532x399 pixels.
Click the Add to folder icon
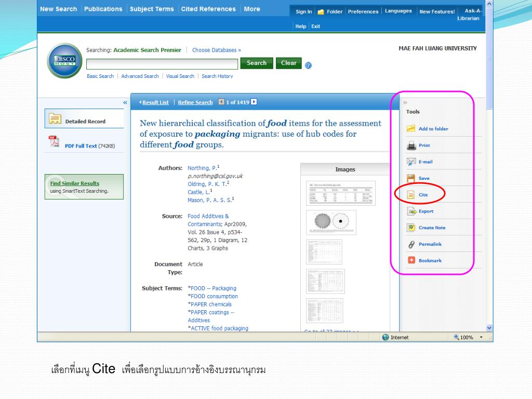pyautogui.click(x=411, y=129)
